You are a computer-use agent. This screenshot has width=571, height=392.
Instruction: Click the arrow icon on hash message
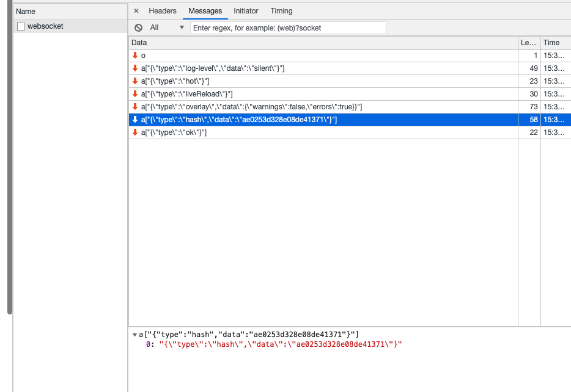click(135, 120)
